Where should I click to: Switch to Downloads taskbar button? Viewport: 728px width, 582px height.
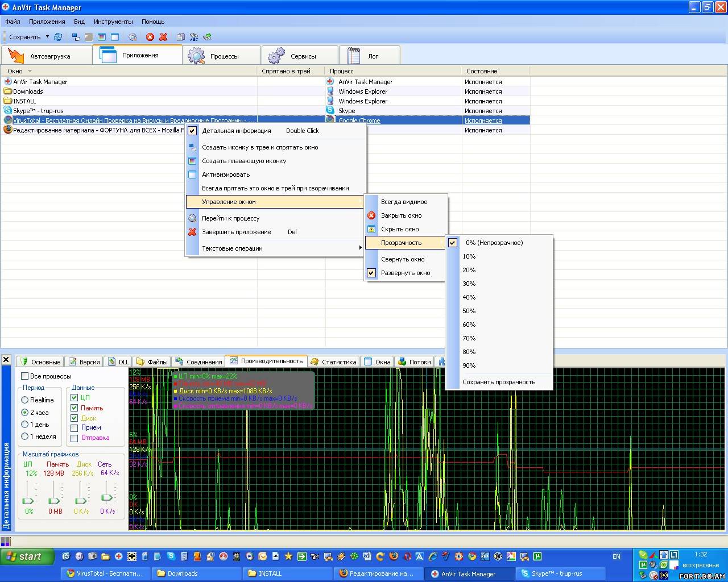[x=196, y=573]
